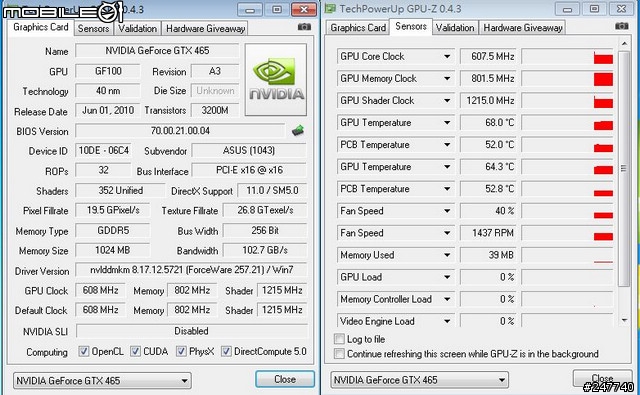Click the Name field NVIDIA GeForce GTX 465

[x=157, y=51]
